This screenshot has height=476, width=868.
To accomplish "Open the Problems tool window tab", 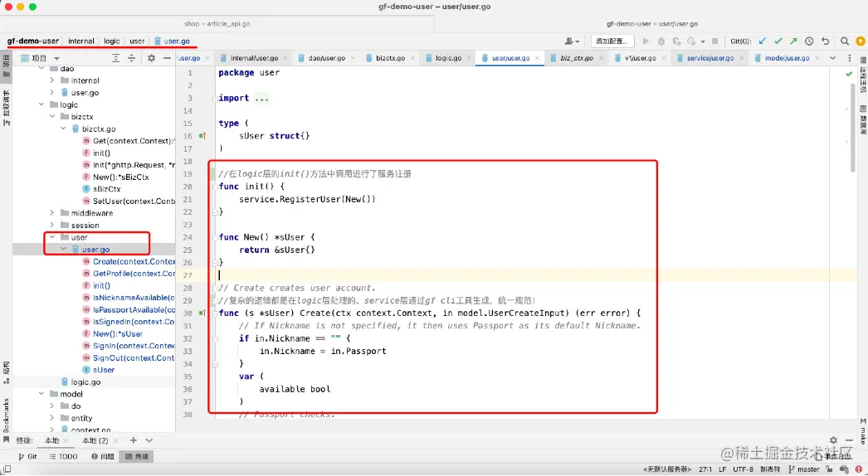I will click(103, 457).
